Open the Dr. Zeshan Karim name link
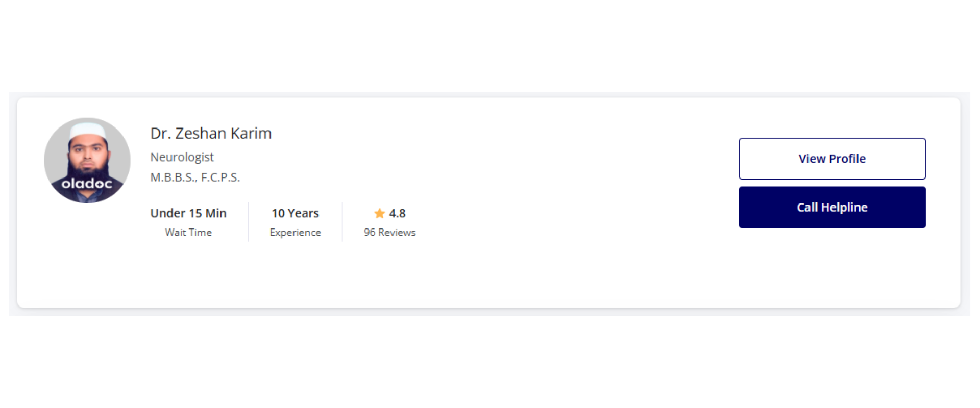Viewport: 980px width, 408px height. [211, 134]
